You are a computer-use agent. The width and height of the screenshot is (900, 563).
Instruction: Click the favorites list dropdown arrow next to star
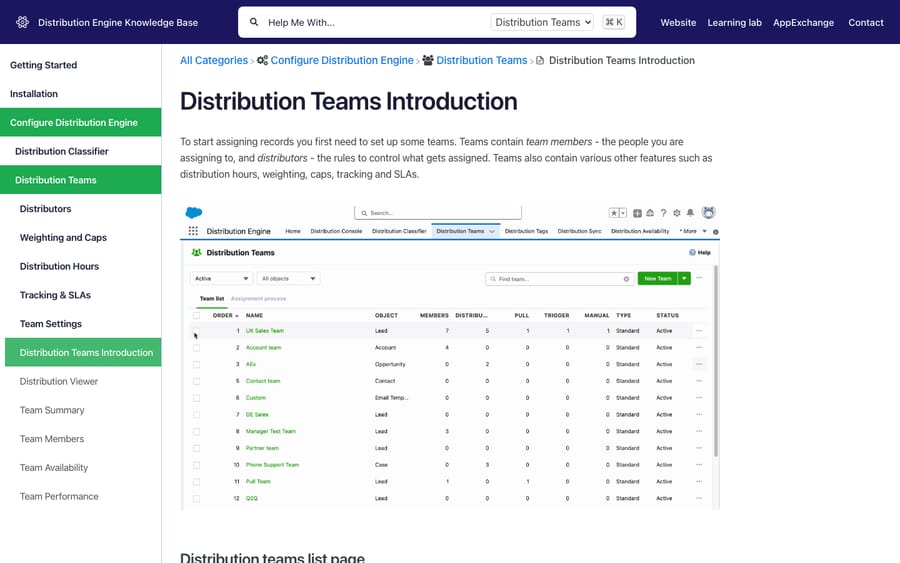coord(623,213)
